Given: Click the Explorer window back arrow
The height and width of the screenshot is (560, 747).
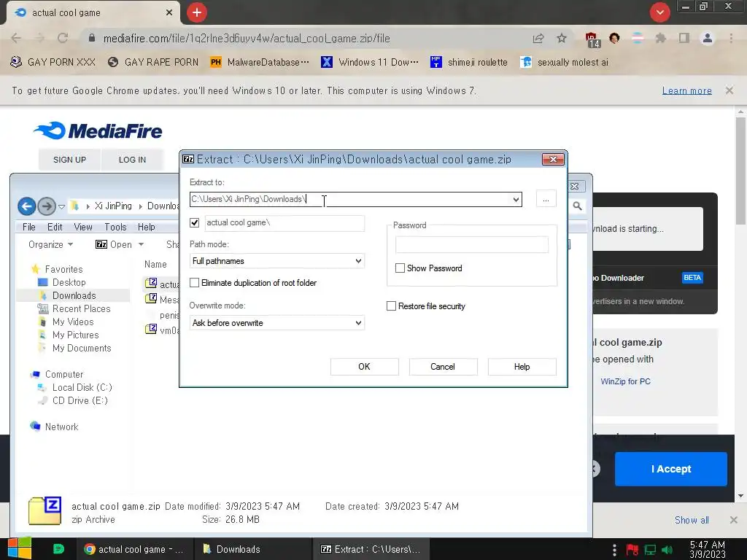Looking at the screenshot, I should (x=27, y=206).
